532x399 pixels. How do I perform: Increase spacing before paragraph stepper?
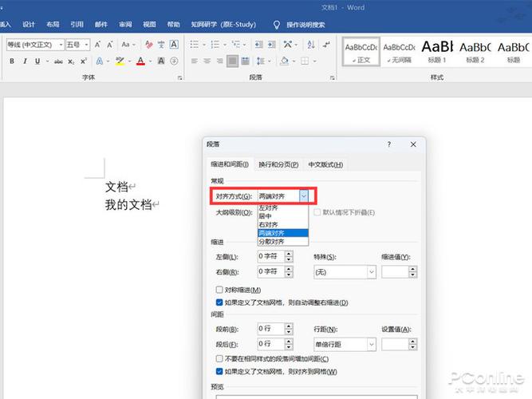pyautogui.click(x=289, y=326)
